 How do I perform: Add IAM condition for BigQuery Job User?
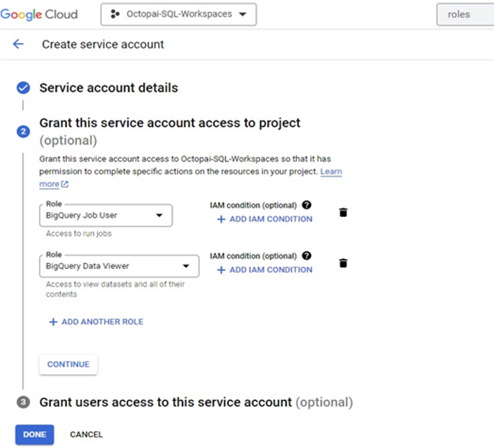coord(264,219)
